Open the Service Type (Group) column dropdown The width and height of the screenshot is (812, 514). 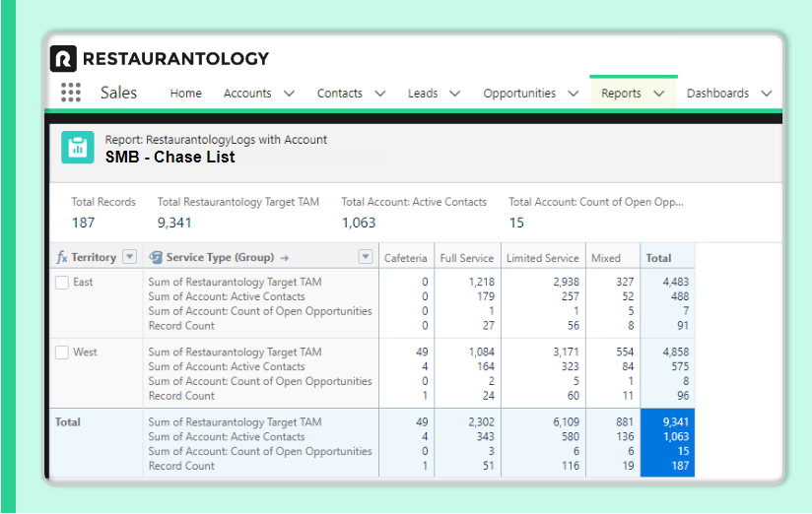pyautogui.click(x=366, y=257)
